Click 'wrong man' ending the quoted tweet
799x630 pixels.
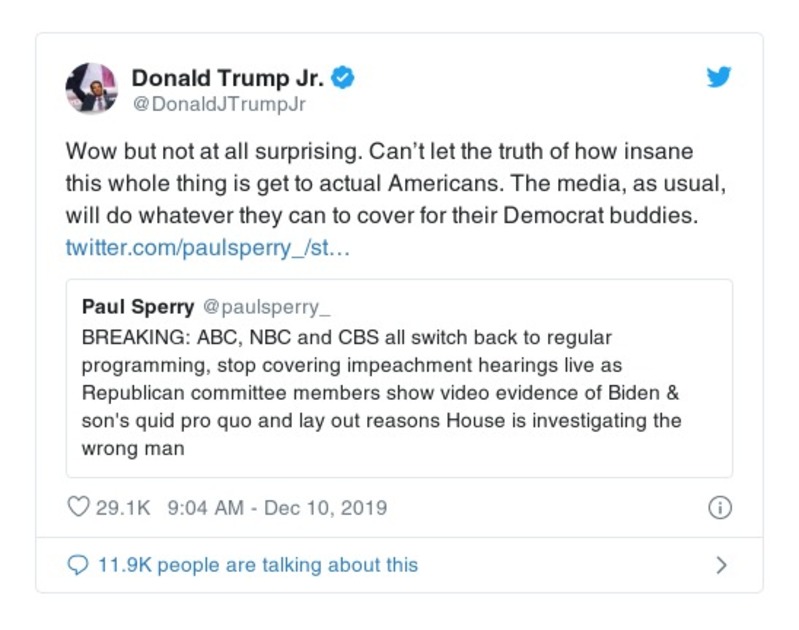pyautogui.click(x=133, y=449)
